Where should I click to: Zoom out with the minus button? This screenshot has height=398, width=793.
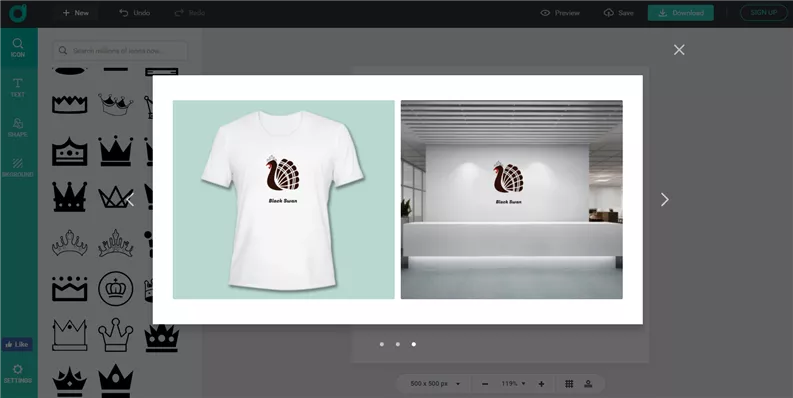[x=485, y=384]
